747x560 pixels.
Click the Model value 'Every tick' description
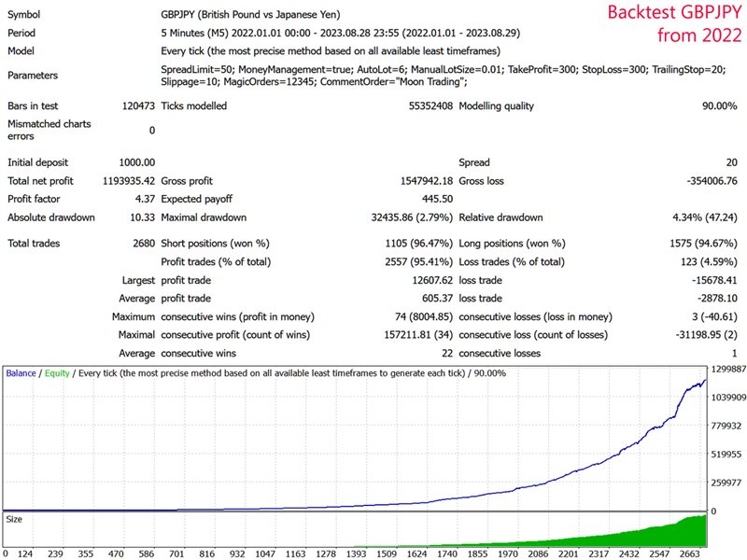[x=331, y=51]
